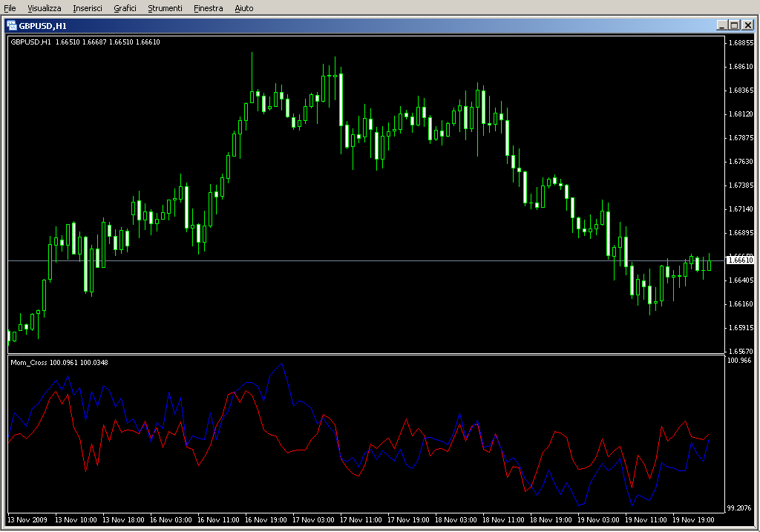
Task: Click the 1.68610 price scale value
Action: (x=741, y=66)
